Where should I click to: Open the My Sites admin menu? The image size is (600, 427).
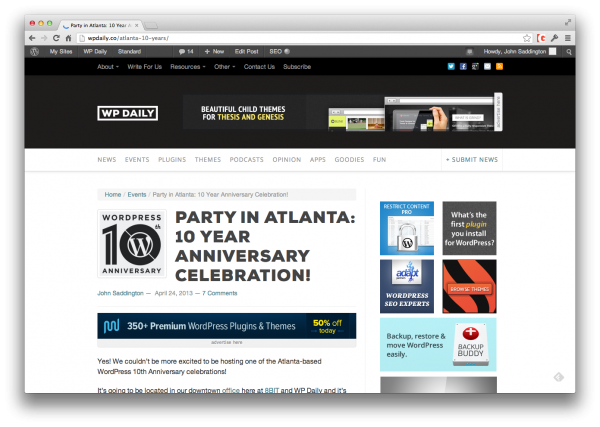point(61,51)
